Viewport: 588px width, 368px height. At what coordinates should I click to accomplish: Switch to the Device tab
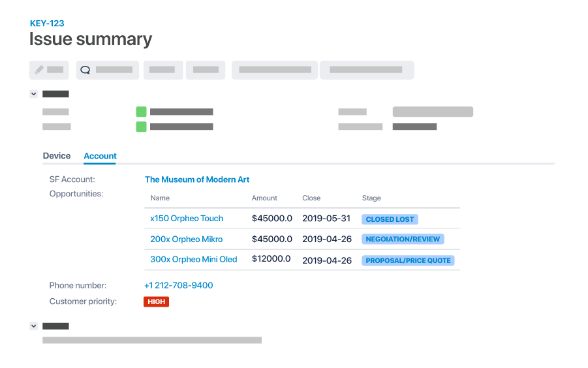[x=57, y=156]
